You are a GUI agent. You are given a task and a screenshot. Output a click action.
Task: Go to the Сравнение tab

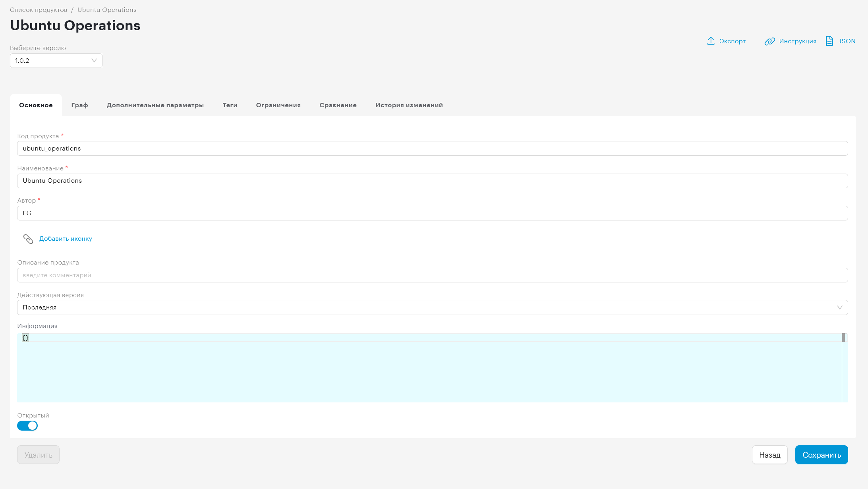[x=338, y=105]
